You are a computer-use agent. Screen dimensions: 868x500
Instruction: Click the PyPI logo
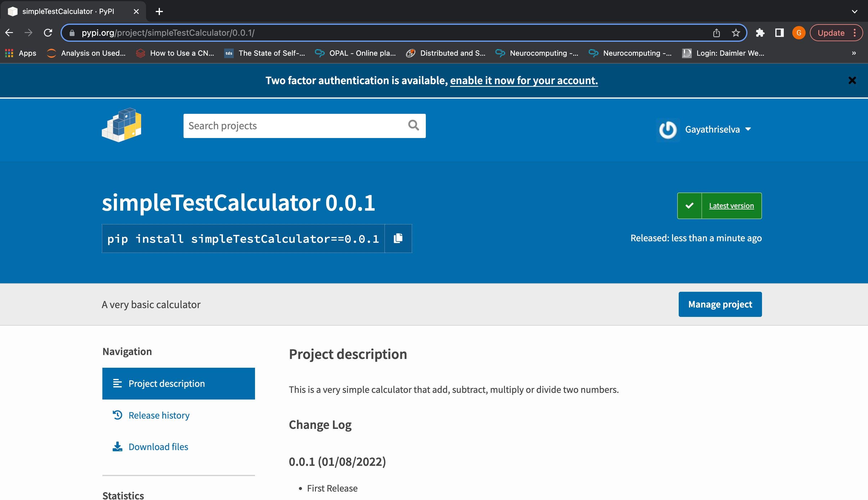(121, 125)
